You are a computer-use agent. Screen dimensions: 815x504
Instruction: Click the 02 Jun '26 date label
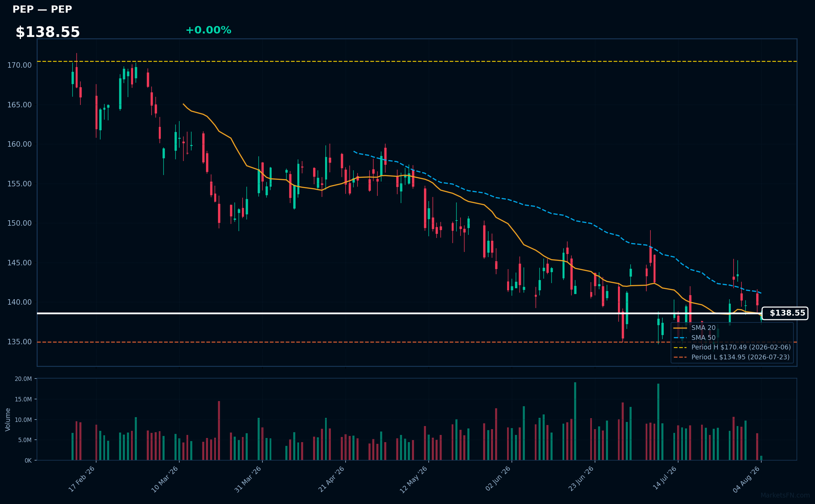tap(498, 479)
